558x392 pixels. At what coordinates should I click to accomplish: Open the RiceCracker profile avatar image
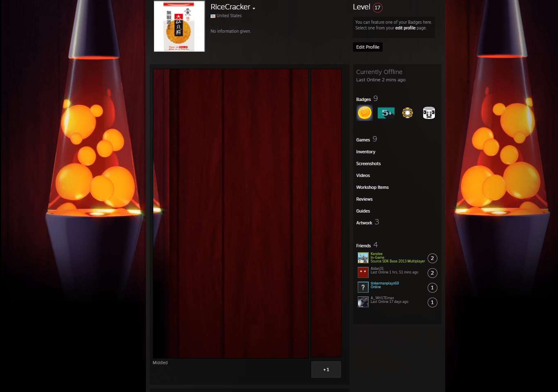[179, 26]
